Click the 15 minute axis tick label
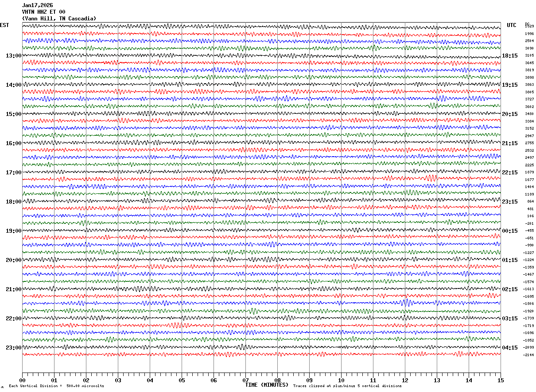 pos(501,380)
